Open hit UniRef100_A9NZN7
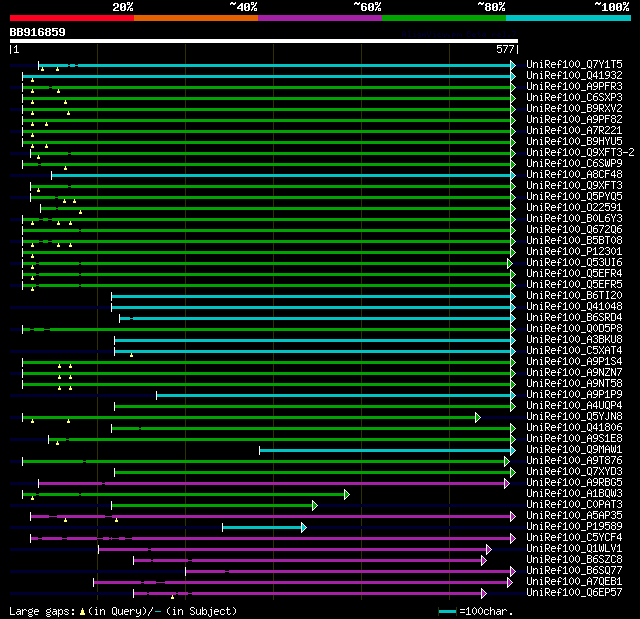Viewport: 640px width, 619px height. pos(574,373)
